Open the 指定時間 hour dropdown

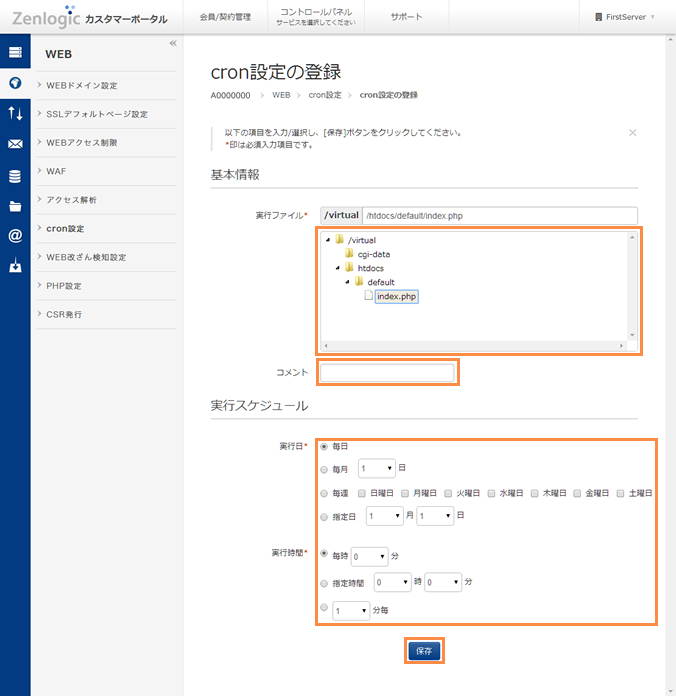point(392,582)
